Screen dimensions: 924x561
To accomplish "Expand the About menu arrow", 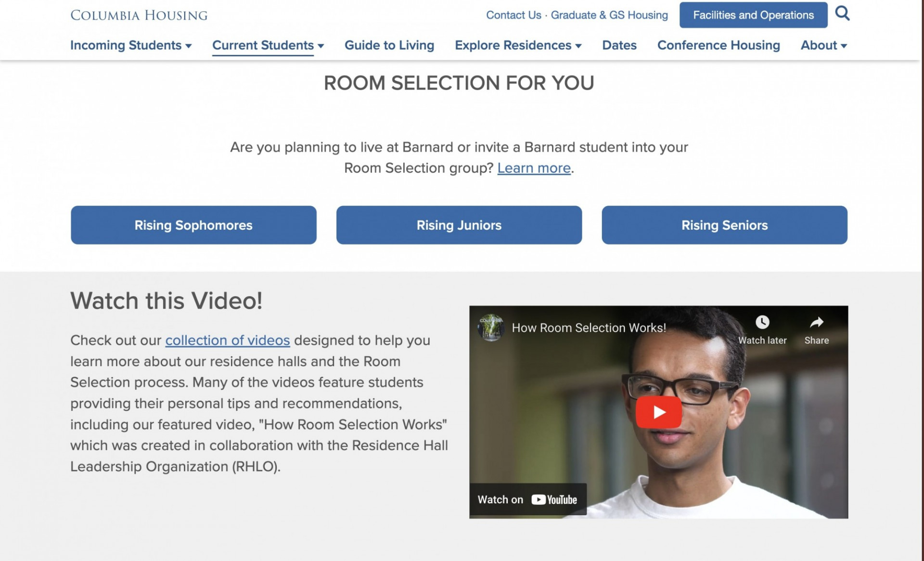I will (x=844, y=46).
